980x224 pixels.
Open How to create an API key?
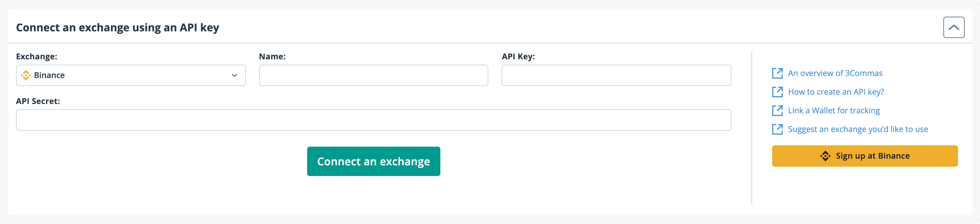(x=836, y=92)
